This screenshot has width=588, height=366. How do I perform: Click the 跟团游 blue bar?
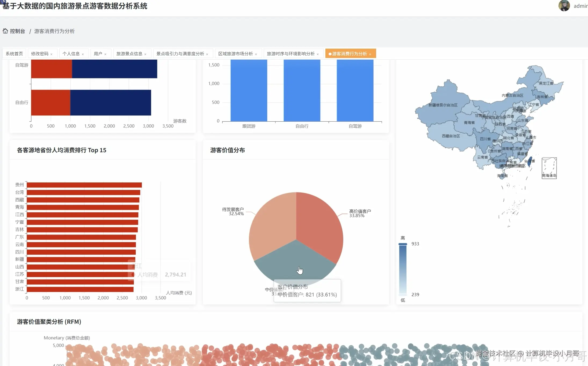click(x=249, y=90)
